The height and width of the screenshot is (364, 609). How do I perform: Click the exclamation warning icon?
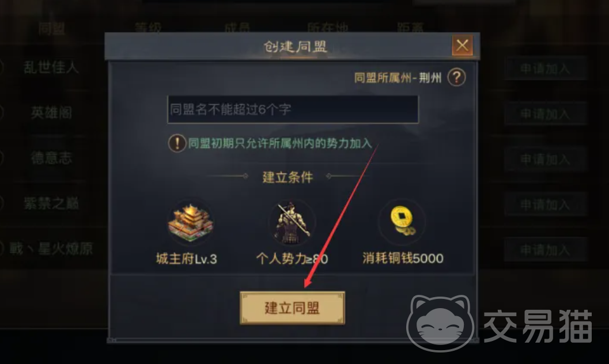click(x=177, y=143)
